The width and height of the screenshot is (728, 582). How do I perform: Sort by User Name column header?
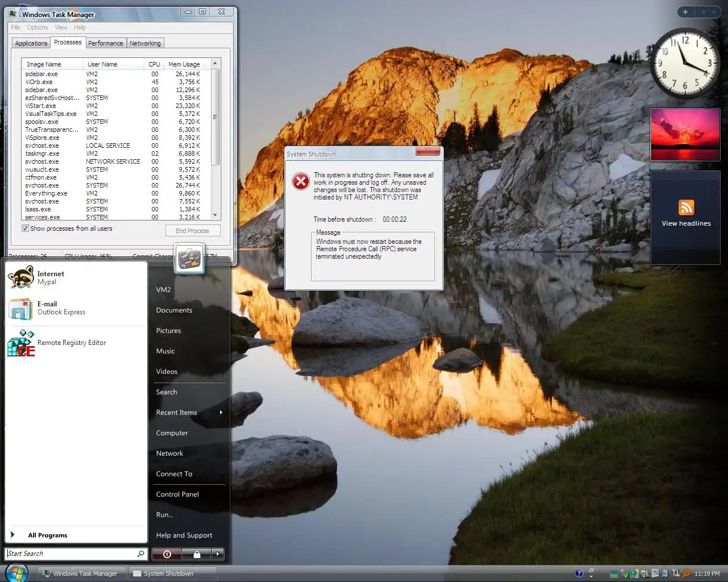point(114,64)
